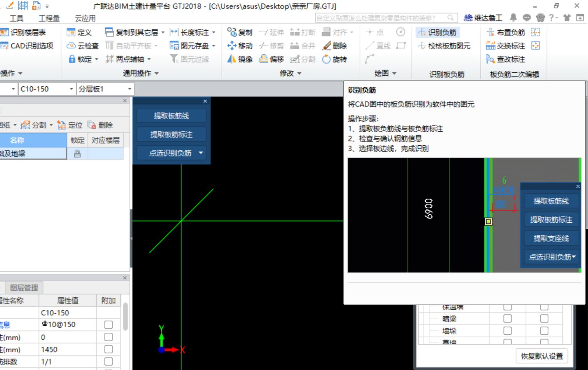588x370 pixels.
Task: Click the 1450 property value cell
Action: [68, 349]
